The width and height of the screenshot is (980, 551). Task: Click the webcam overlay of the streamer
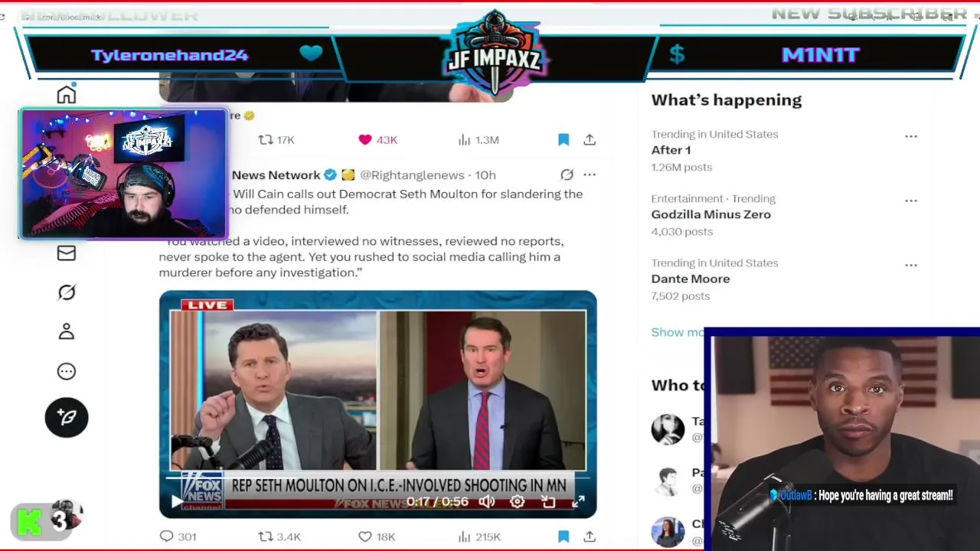coord(123,174)
